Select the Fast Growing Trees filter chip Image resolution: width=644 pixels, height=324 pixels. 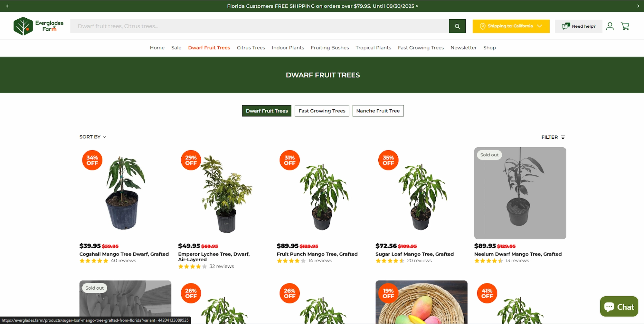[322, 111]
